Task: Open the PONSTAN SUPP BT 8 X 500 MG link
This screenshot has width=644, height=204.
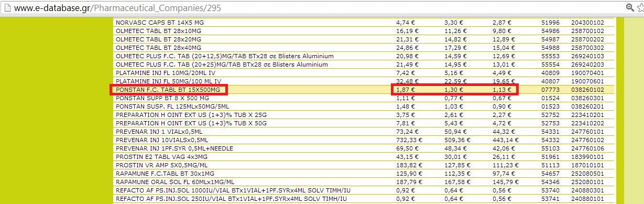Action: click(162, 98)
